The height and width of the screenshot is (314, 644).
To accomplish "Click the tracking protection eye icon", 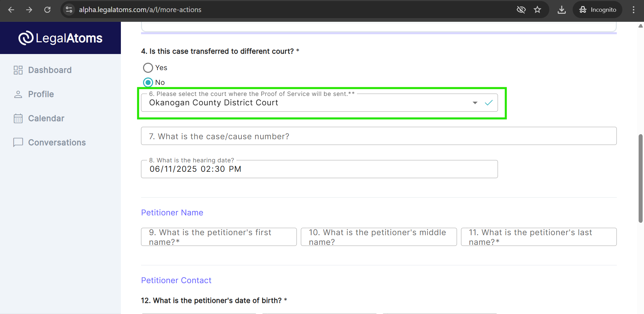I will (521, 10).
